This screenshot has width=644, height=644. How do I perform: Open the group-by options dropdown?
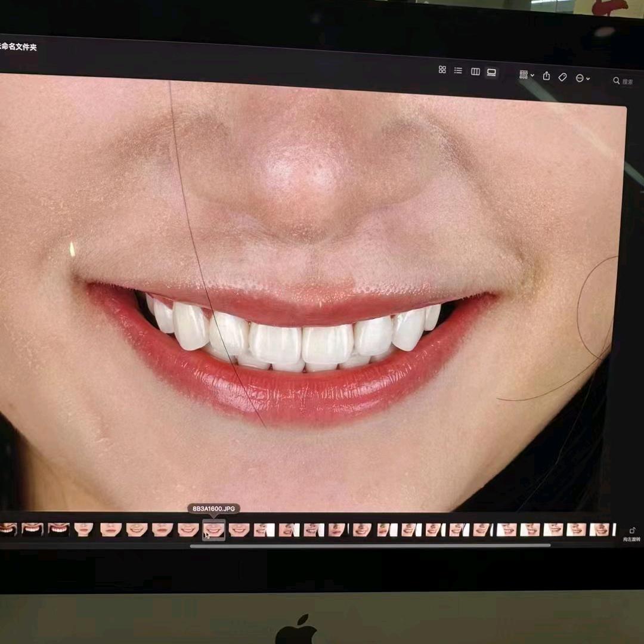pos(527,75)
